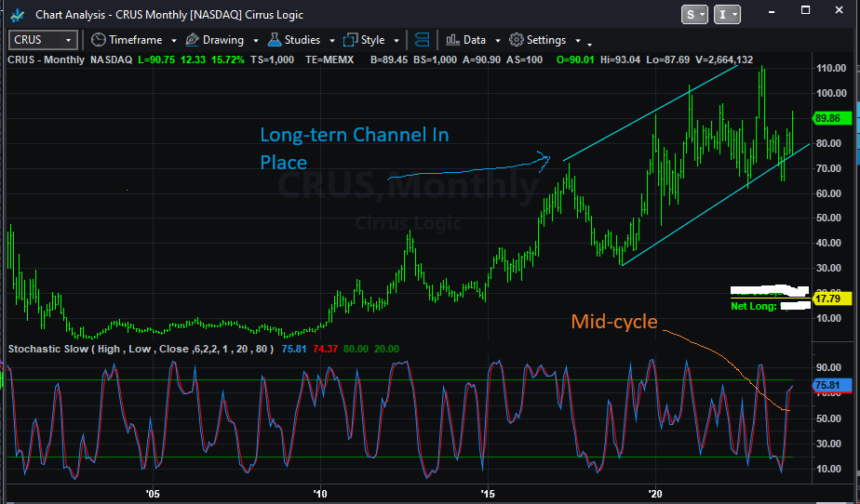Viewport: 860px width, 504px height.
Task: Click the Chart Analysis app logo icon
Action: [x=17, y=15]
